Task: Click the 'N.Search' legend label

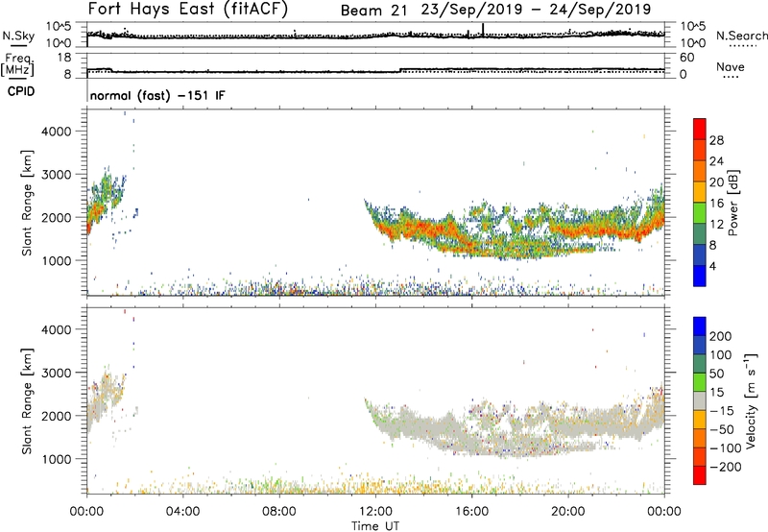Action: pos(741,36)
